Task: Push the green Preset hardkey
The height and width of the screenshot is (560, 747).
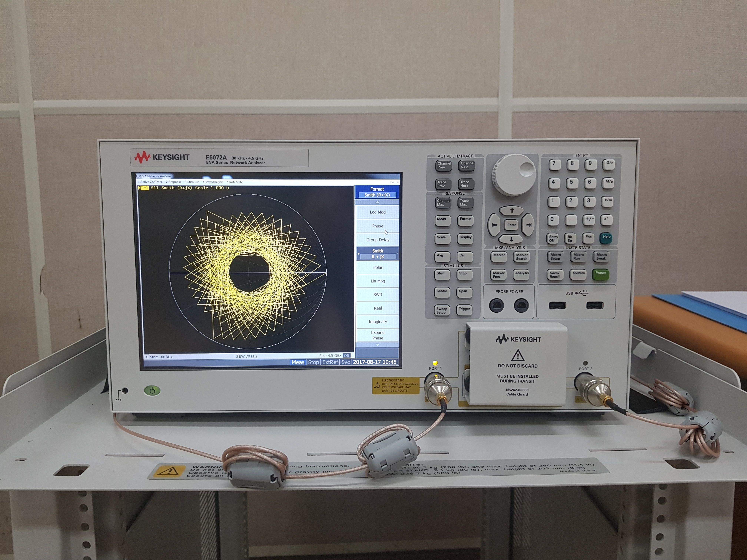Action: click(600, 274)
